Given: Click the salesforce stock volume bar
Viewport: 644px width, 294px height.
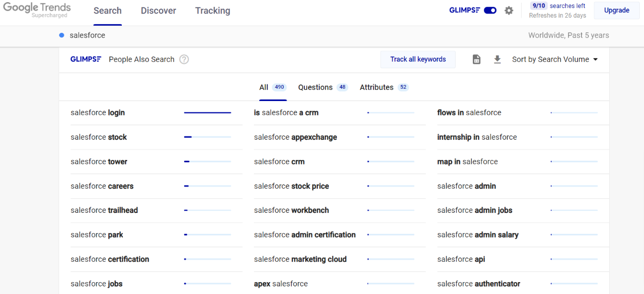Looking at the screenshot, I should tap(208, 137).
